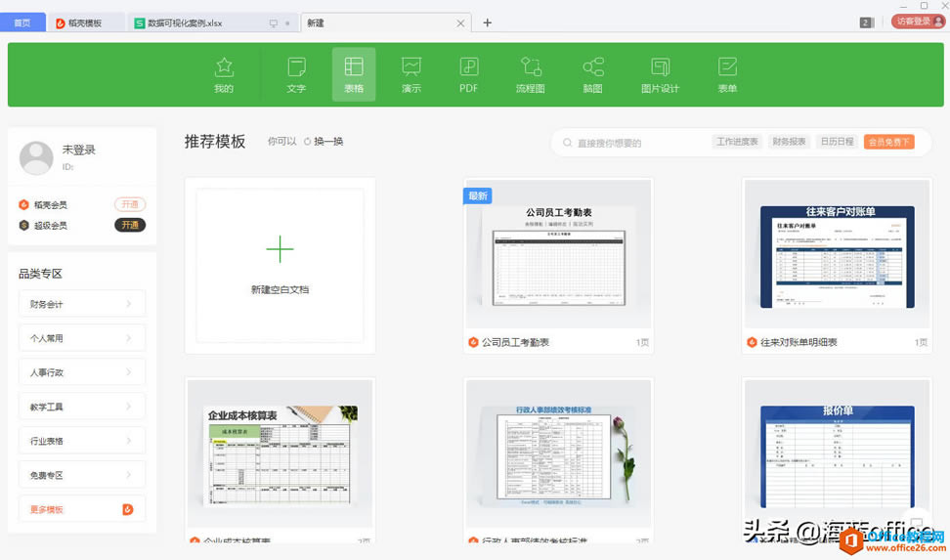This screenshot has width=950, height=560.
Task: Click the display icon on the xlsx tab
Action: (274, 23)
